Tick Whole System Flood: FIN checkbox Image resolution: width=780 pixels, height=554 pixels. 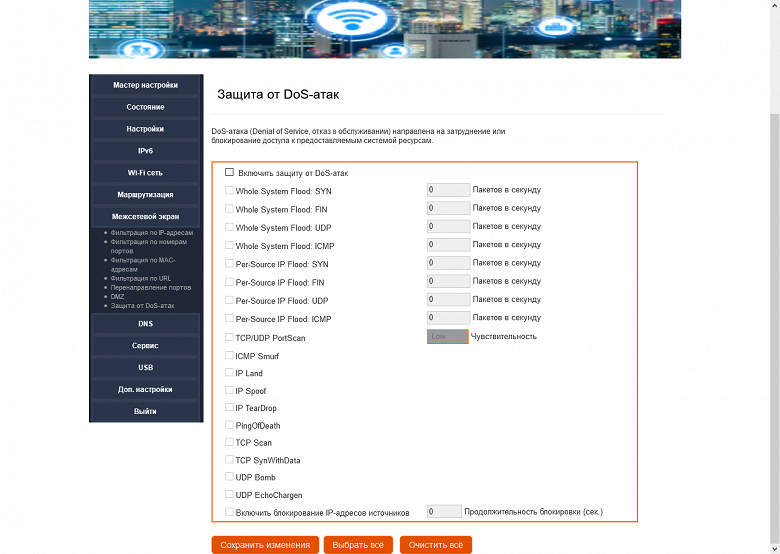pos(229,208)
